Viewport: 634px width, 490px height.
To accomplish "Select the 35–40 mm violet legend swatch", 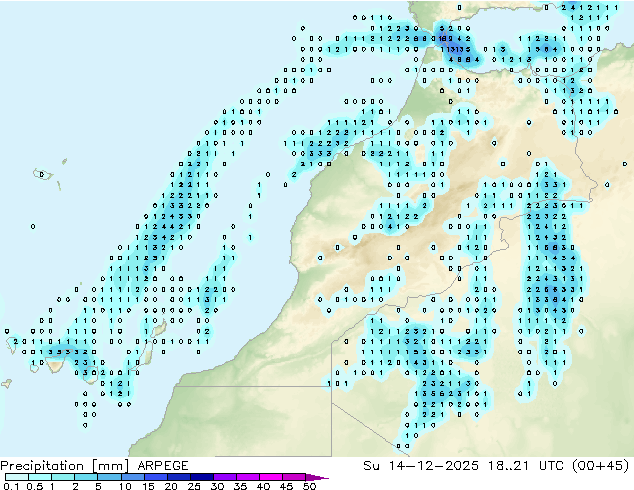I will click(247, 477).
